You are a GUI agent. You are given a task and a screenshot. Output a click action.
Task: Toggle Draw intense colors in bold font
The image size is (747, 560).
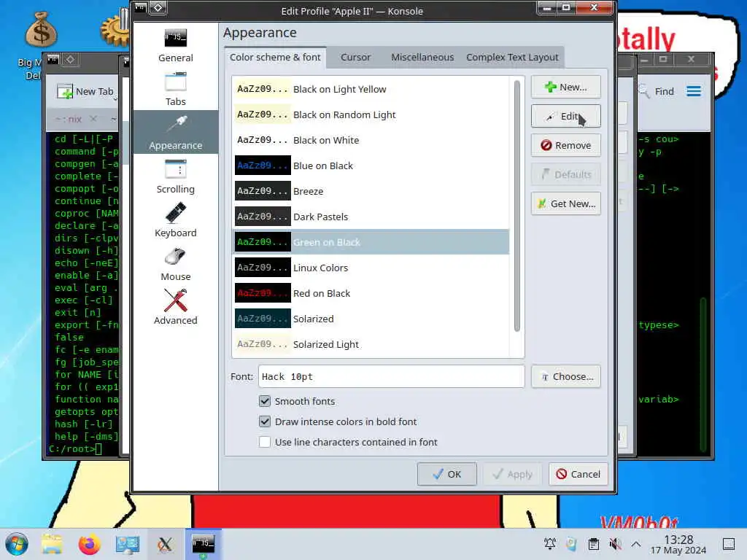tap(264, 421)
